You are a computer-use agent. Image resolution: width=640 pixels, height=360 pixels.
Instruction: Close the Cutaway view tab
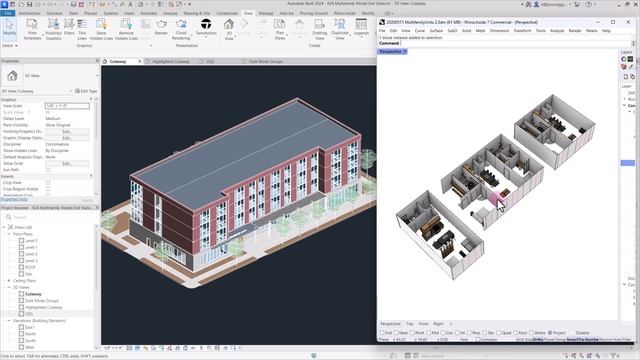[x=140, y=61]
